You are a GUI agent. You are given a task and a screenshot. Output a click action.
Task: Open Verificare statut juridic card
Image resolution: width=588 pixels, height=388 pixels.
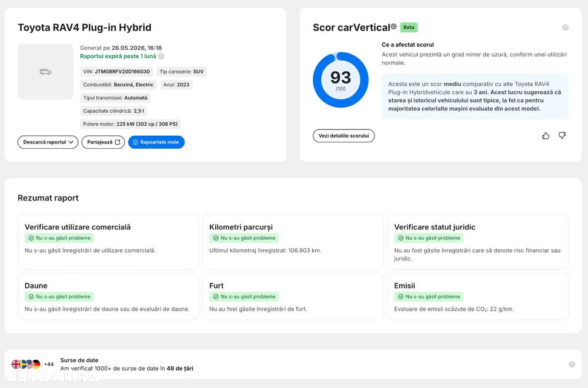click(x=477, y=242)
